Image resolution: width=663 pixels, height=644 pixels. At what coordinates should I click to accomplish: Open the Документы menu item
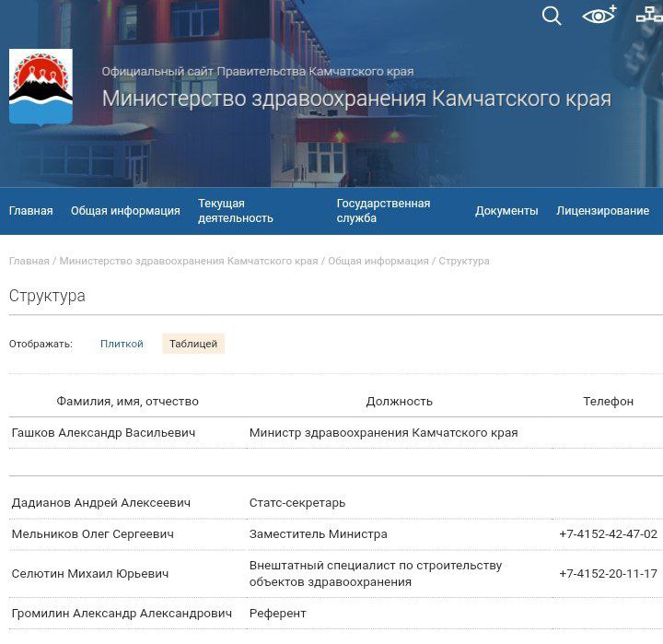coord(506,211)
